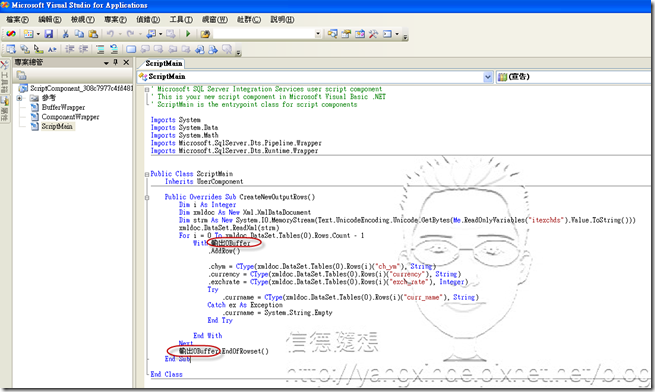Open the Navigate Backward dropdown arrow
Screen dimensions: 655x392
tap(160, 34)
